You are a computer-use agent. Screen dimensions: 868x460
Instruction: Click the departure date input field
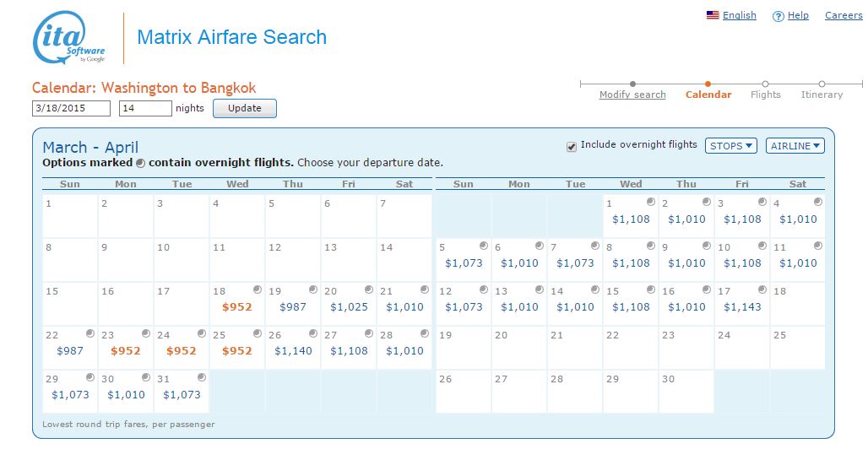(x=71, y=108)
